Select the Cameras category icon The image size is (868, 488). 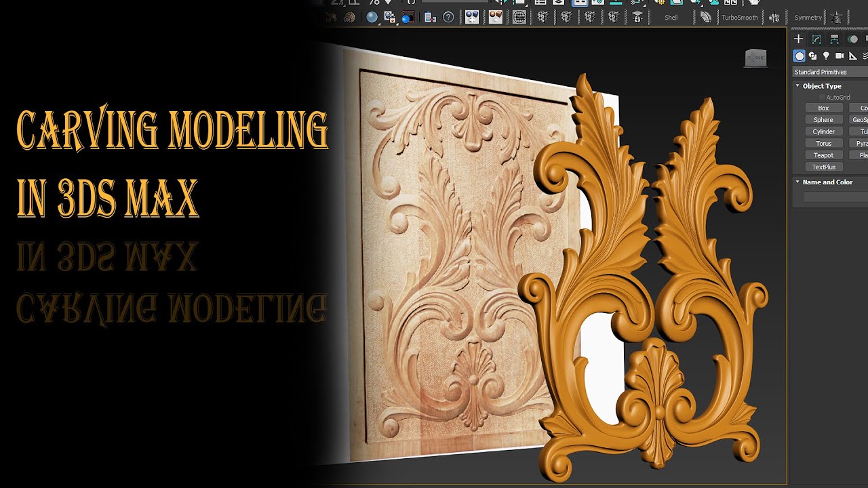840,56
